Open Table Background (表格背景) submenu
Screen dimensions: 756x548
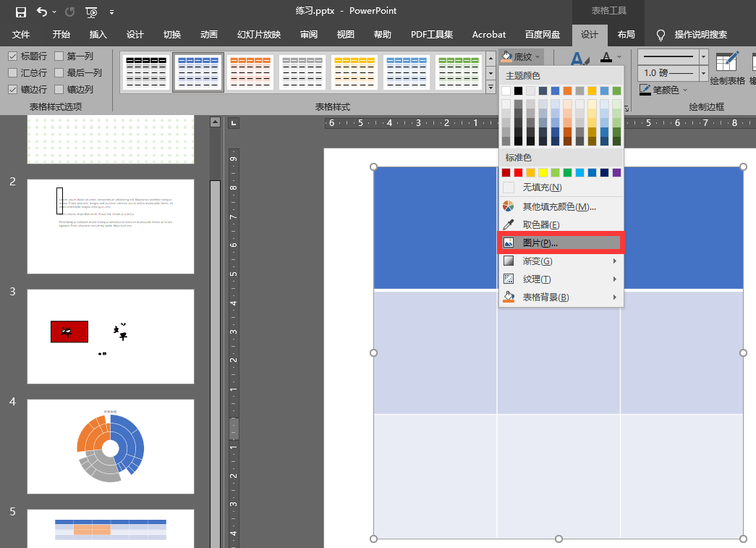coord(561,297)
